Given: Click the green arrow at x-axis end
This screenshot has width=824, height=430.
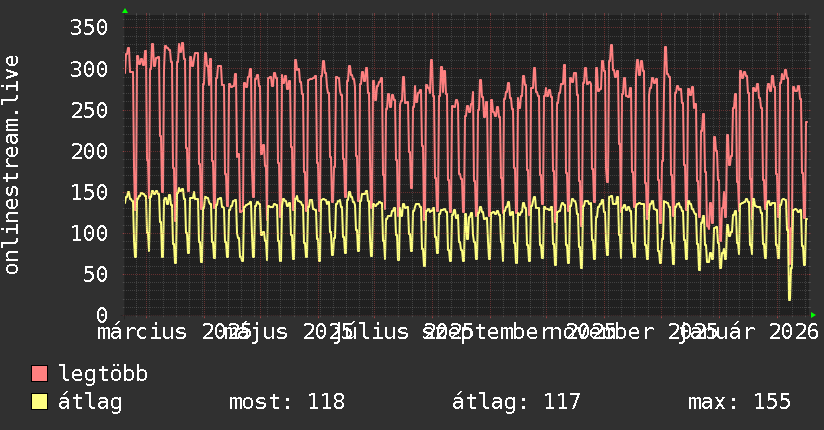Looking at the screenshot, I should coord(813,315).
